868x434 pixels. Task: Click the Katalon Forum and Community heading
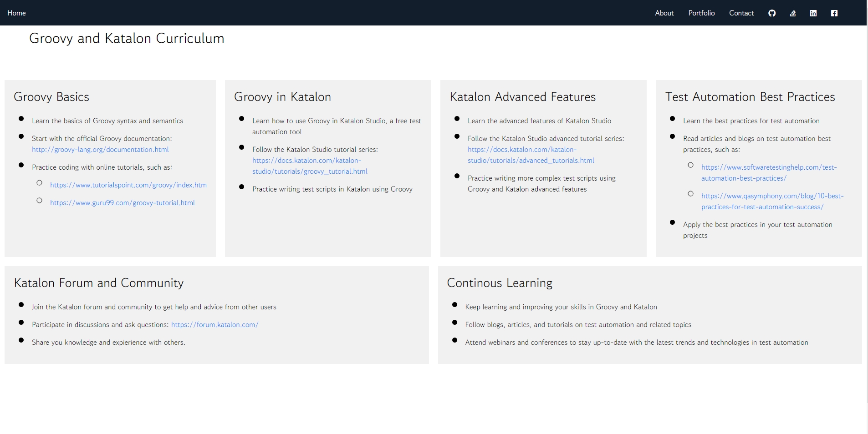[99, 283]
